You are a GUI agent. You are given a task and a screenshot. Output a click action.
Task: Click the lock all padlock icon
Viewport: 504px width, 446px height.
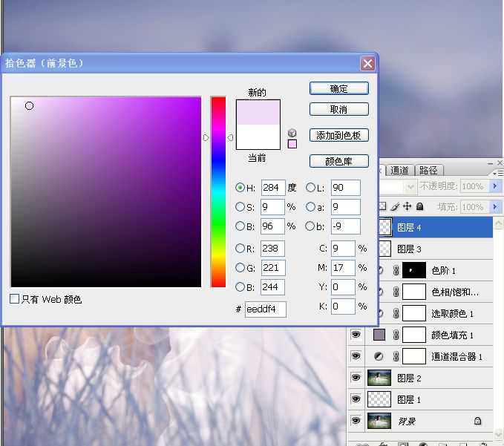(x=419, y=206)
